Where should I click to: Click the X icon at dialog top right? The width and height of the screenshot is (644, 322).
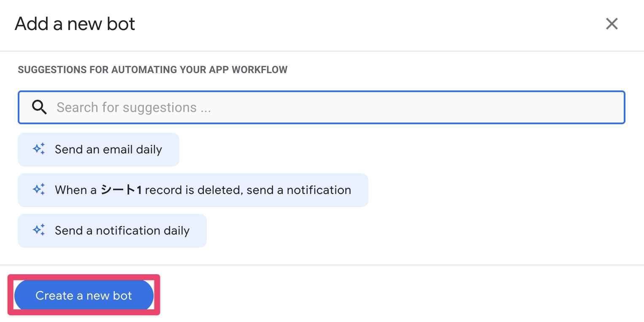(612, 24)
